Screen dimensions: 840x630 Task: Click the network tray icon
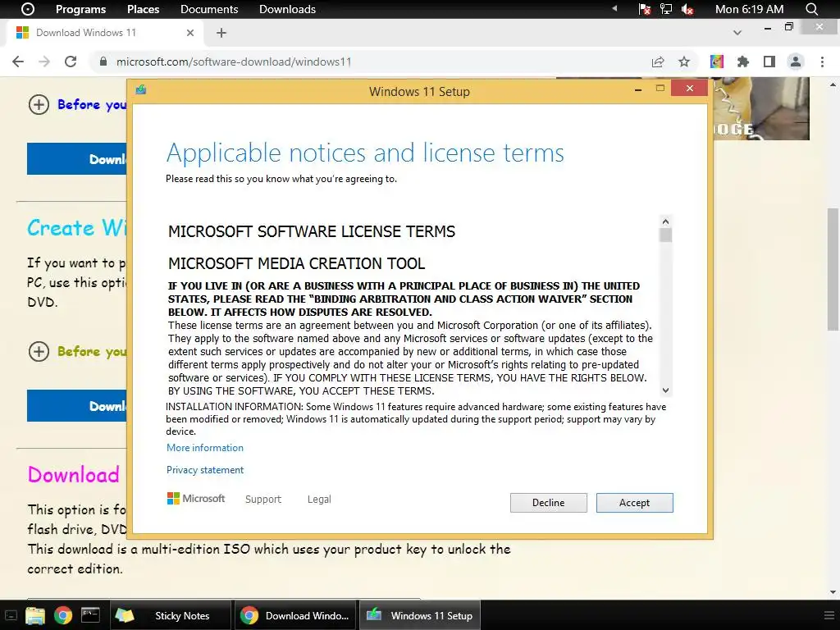pyautogui.click(x=666, y=9)
